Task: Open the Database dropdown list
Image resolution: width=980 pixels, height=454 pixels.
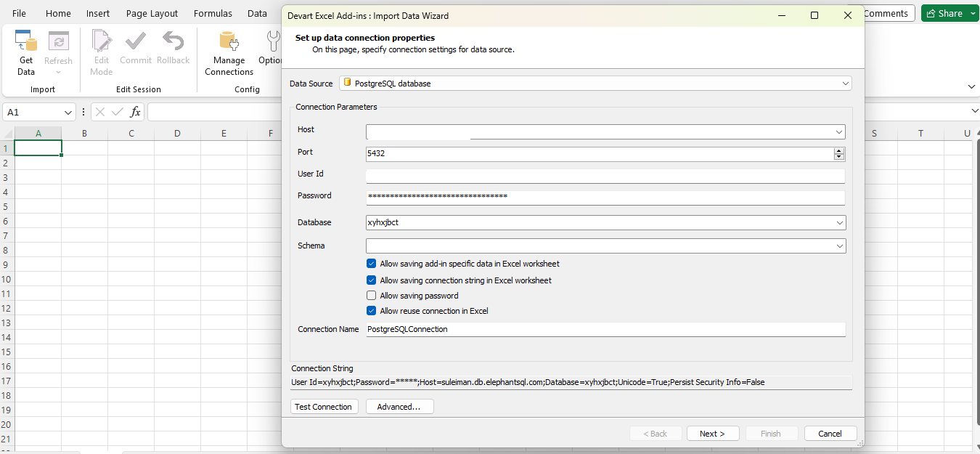Action: point(840,223)
